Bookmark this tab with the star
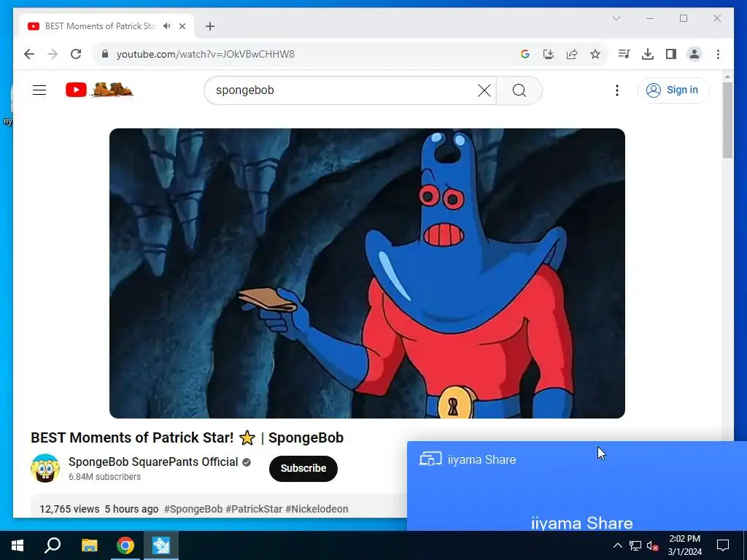747x560 pixels. (x=595, y=54)
